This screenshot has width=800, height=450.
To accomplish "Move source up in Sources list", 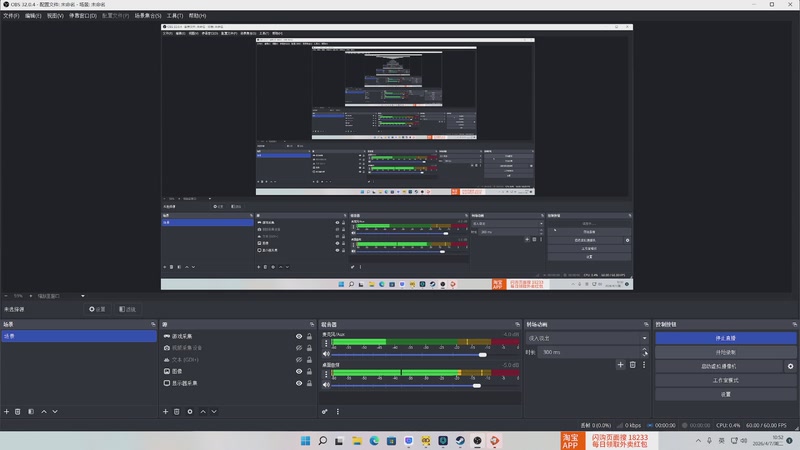I will (203, 412).
